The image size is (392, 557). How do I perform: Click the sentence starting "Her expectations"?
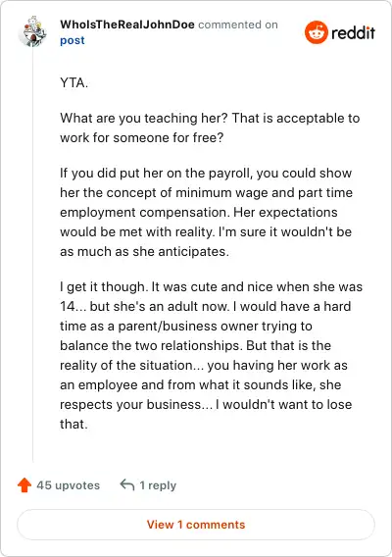point(206,231)
